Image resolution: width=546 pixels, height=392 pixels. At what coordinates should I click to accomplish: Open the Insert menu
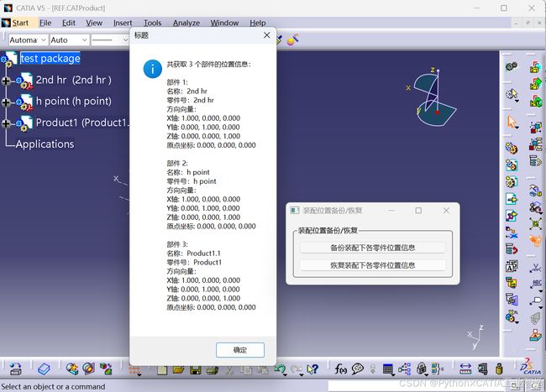pos(123,23)
